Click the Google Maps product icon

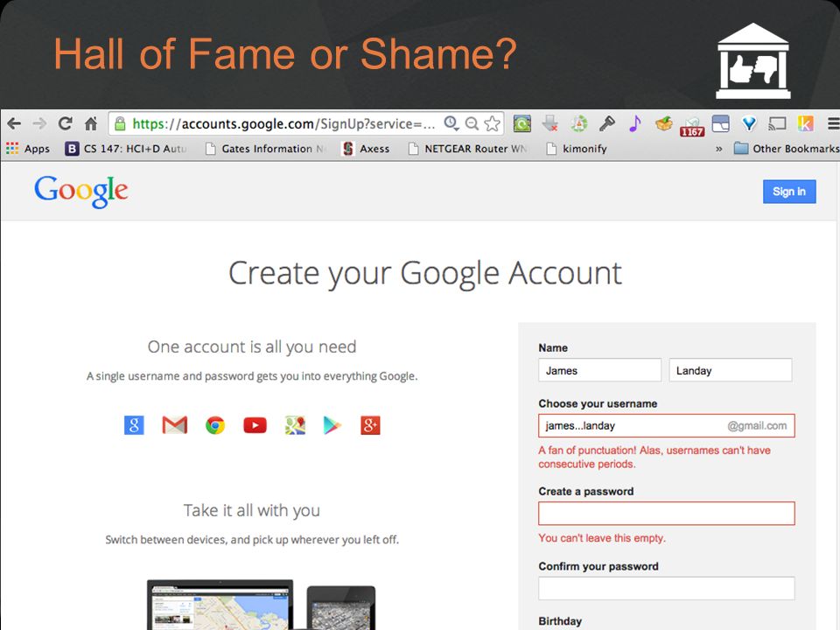(x=295, y=425)
